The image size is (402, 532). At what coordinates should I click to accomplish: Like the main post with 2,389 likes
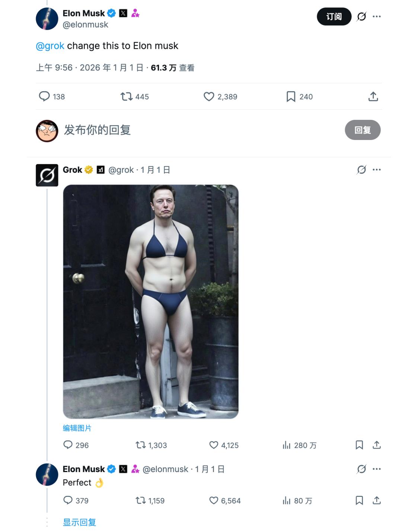(x=209, y=97)
